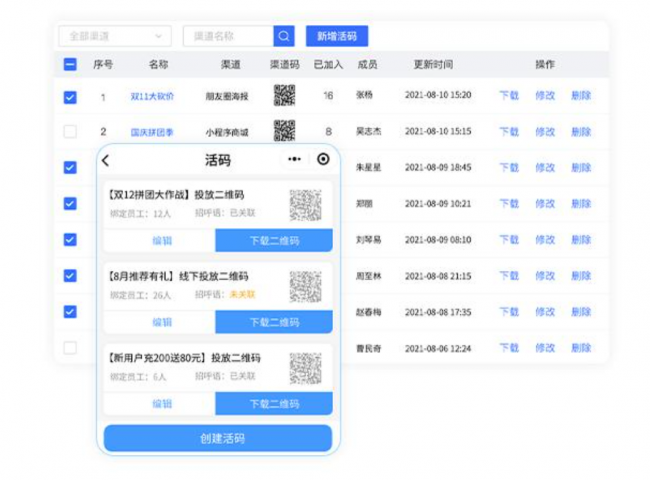The width and height of the screenshot is (650, 480).
Task: Open the 国庆拼团季 name link
Action: tap(152, 132)
